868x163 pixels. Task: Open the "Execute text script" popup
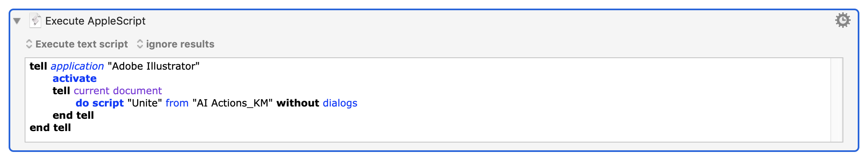click(x=77, y=44)
